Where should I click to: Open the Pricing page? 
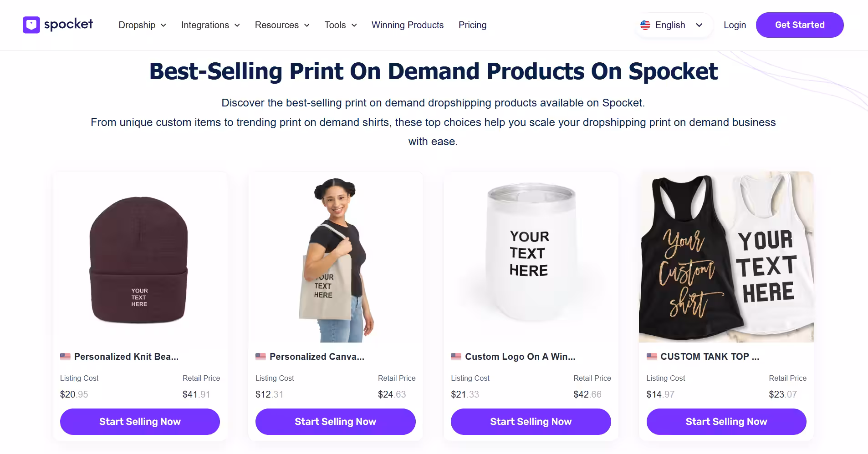pos(472,25)
